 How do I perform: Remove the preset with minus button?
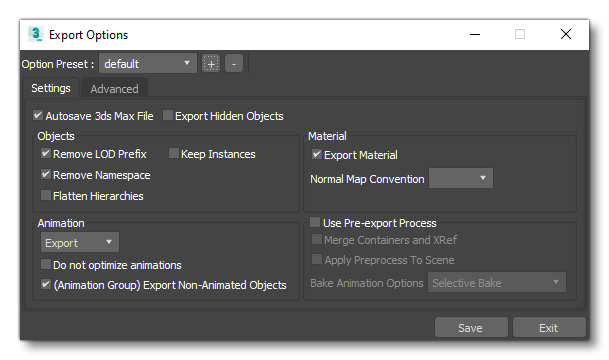click(234, 64)
